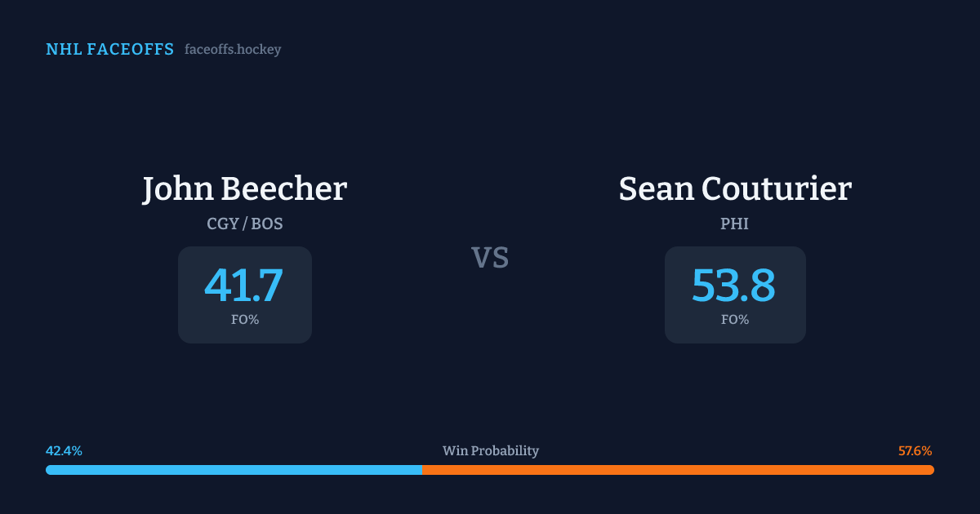Click where blue meets orange on bar
980x514 pixels.
422,470
